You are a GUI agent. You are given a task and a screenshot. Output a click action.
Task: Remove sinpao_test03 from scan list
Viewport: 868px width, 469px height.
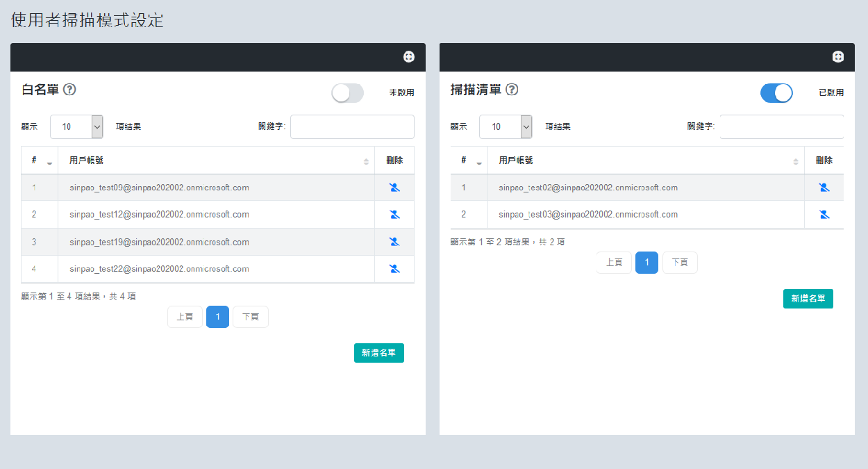(824, 215)
